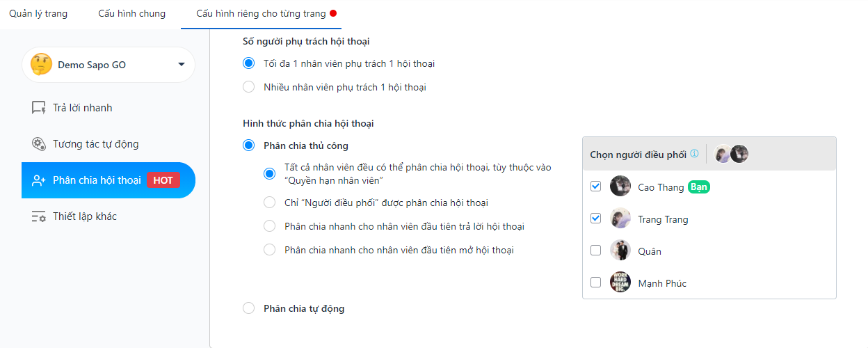Image resolution: width=868 pixels, height=348 pixels.
Task: Open the Cấu hình chung tab
Action: (x=132, y=14)
